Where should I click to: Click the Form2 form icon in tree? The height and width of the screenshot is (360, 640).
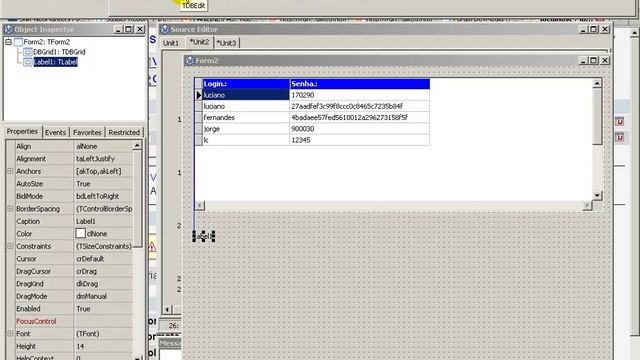coord(18,42)
